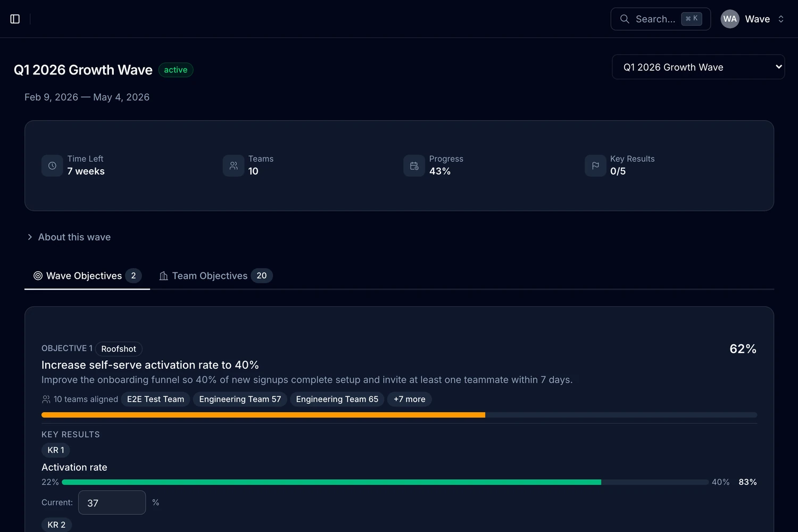The width and height of the screenshot is (798, 532).
Task: Click the Search box
Action: pos(661,19)
